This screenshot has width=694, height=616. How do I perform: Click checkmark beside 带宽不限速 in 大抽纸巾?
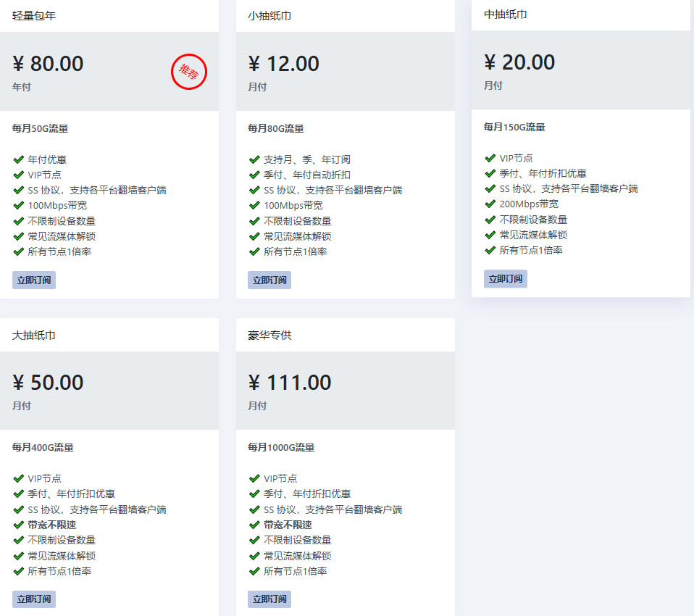point(19,525)
